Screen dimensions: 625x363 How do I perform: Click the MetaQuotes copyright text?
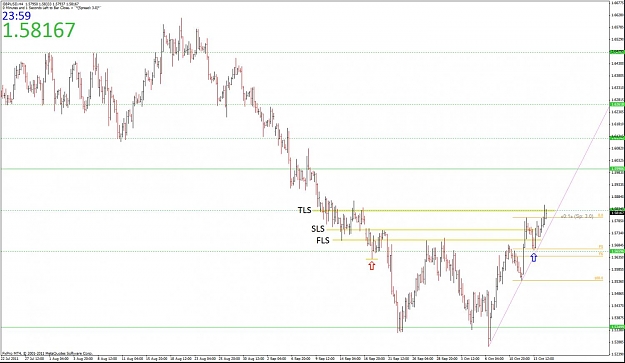point(47,353)
